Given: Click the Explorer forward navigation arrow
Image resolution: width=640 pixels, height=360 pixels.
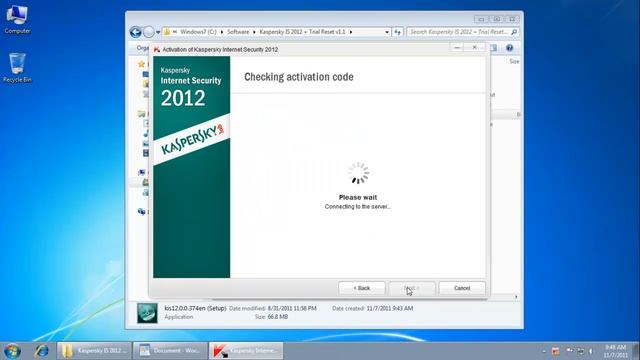Looking at the screenshot, I should pyautogui.click(x=149, y=32).
